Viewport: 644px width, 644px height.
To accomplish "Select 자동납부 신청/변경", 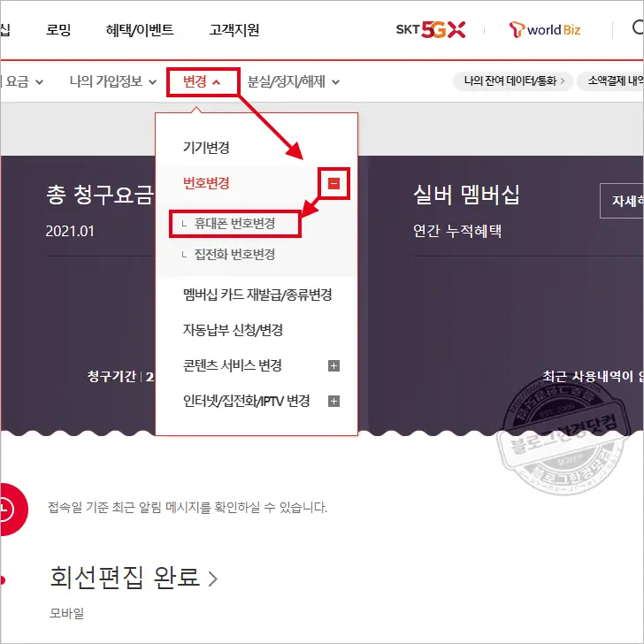I will tap(233, 330).
